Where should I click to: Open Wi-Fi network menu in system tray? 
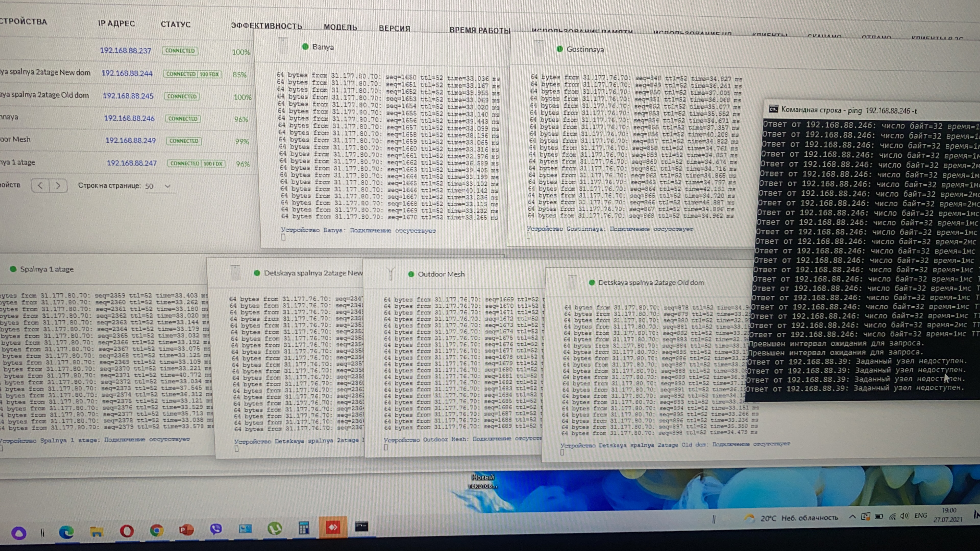coord(892,516)
